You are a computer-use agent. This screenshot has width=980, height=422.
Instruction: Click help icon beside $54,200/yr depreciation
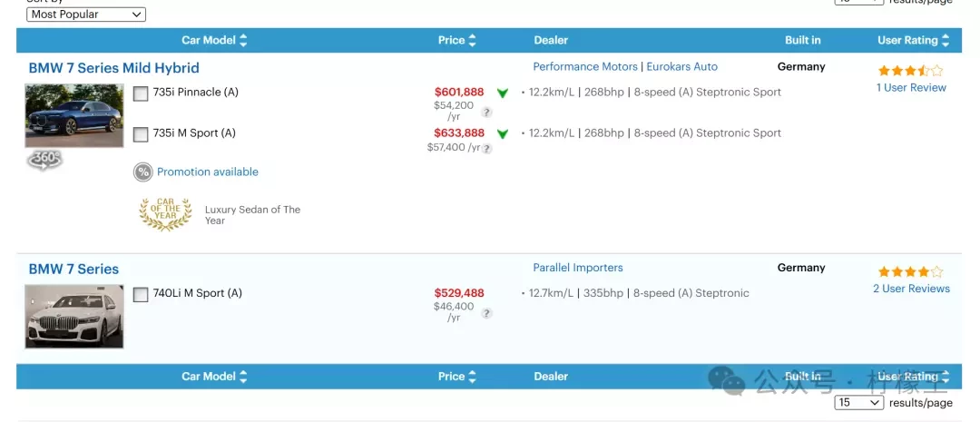[486, 113]
